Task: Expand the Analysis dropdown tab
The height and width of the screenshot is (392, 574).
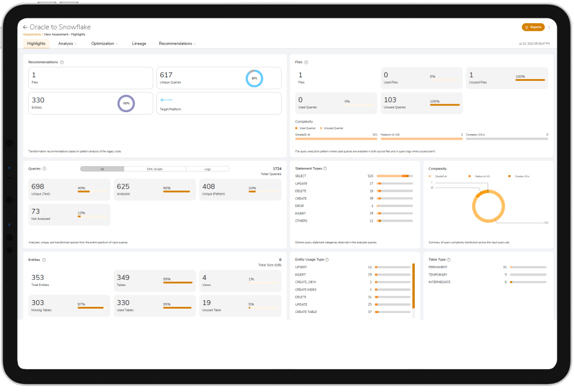Action: [66, 43]
